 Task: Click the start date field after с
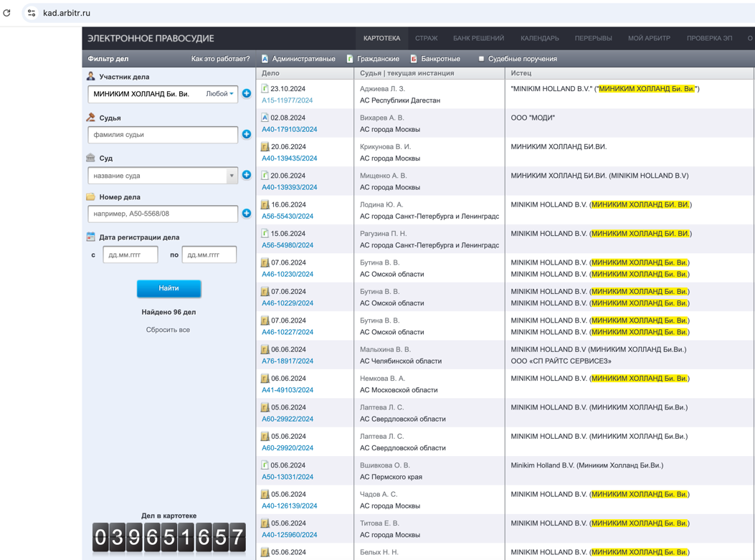[130, 255]
